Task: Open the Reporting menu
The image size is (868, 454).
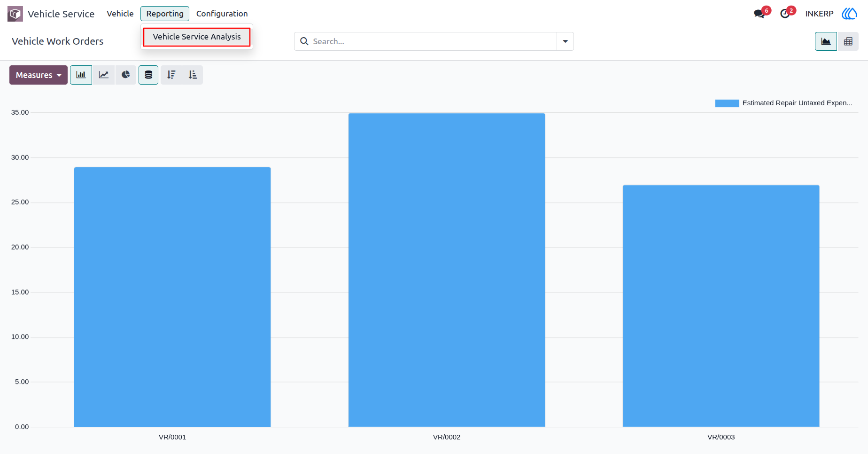Action: [x=165, y=14]
